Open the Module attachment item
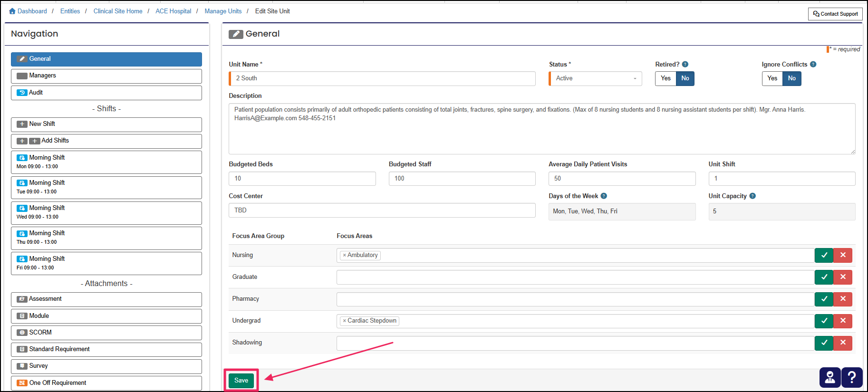The height and width of the screenshot is (392, 868). 106,316
